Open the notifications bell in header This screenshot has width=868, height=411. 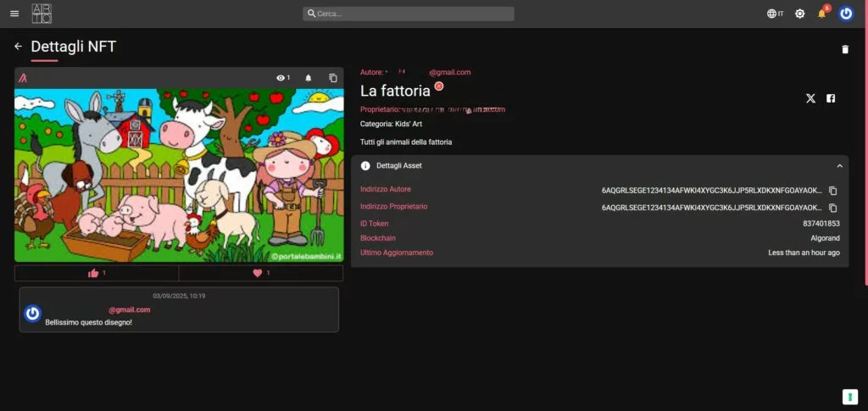click(821, 14)
